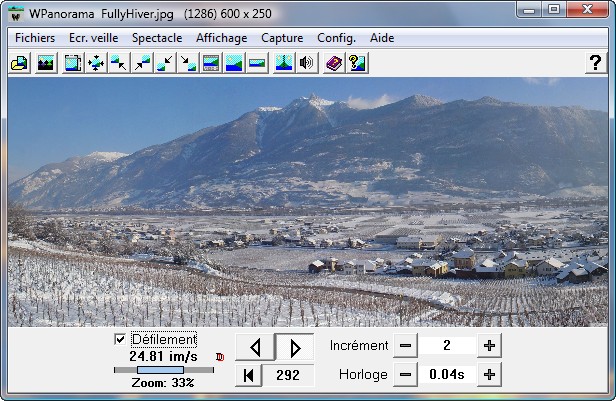Move window to top-right corner icon
Screen dimensions: 616x401
[x=142, y=63]
